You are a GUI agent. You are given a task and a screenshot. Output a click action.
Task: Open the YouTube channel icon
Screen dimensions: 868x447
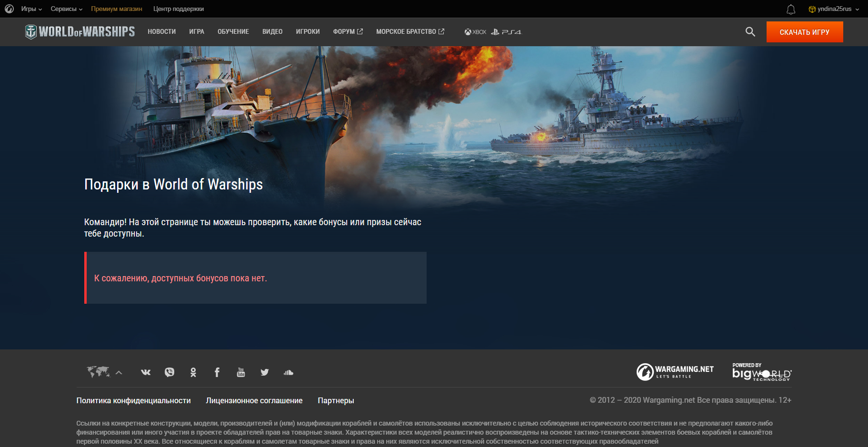(x=241, y=372)
